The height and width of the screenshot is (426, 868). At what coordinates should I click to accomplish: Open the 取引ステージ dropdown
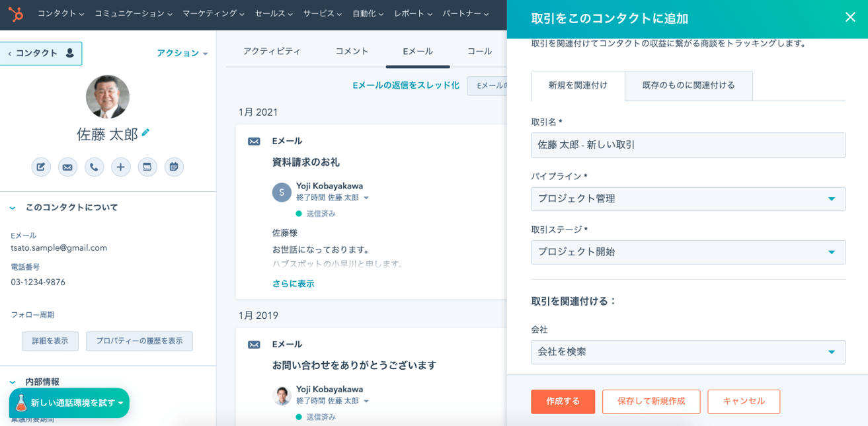688,252
